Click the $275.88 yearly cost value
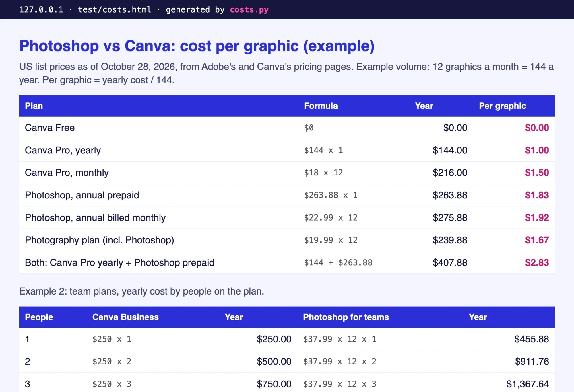This screenshot has height=392, width=574. [x=450, y=218]
